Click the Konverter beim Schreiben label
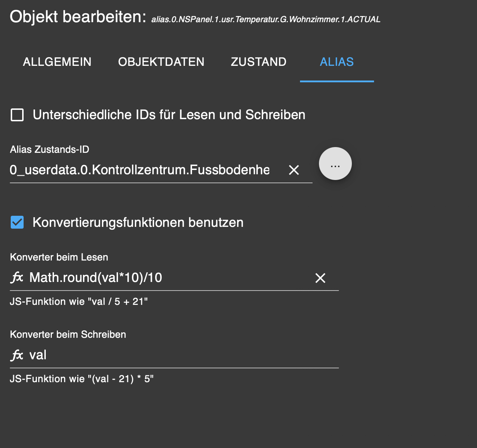 pos(68,335)
